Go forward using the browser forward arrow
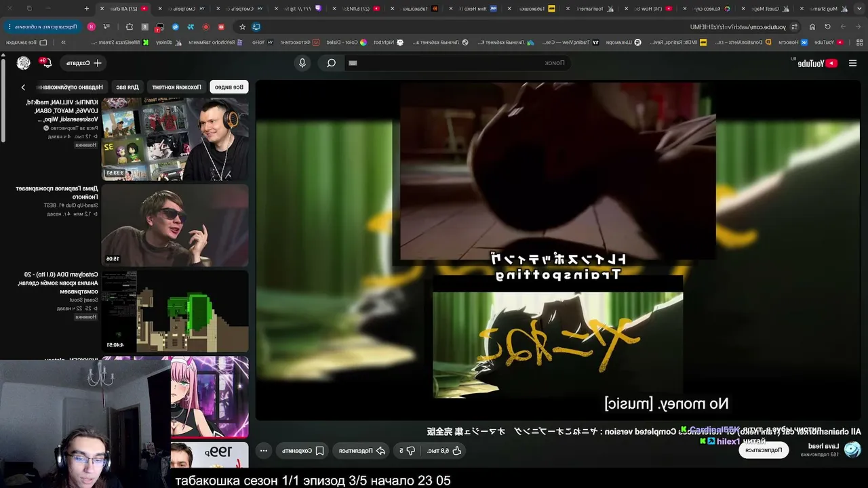868x488 pixels. (x=843, y=26)
